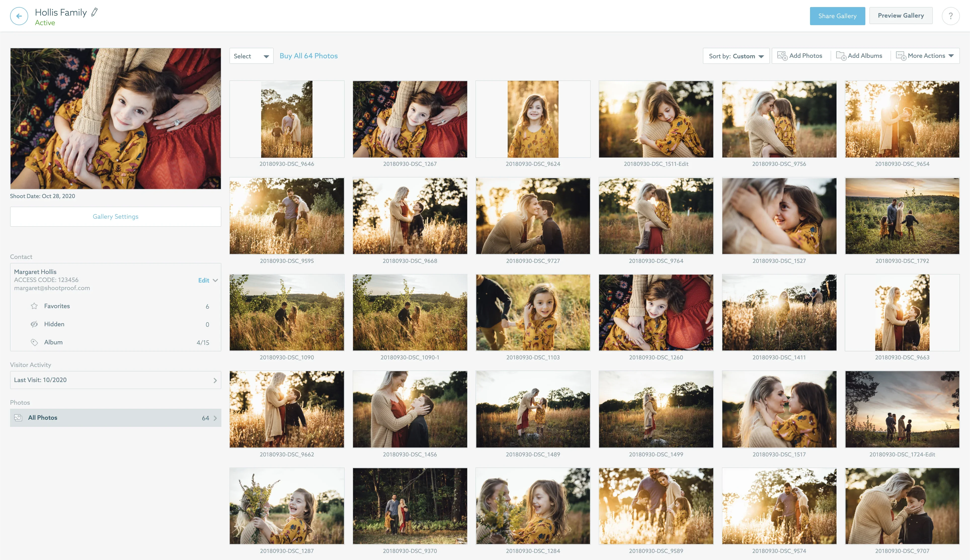This screenshot has height=560, width=970.
Task: Click the Favorites star icon in the sidebar
Action: (35, 306)
